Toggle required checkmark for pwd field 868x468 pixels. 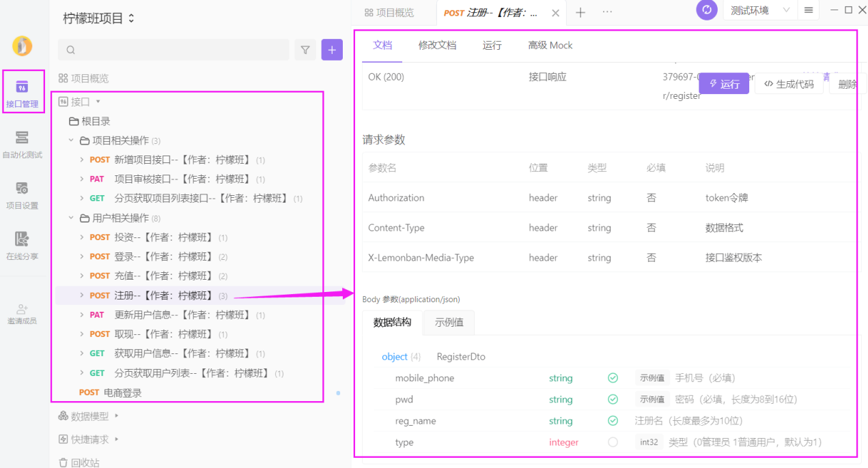click(613, 400)
